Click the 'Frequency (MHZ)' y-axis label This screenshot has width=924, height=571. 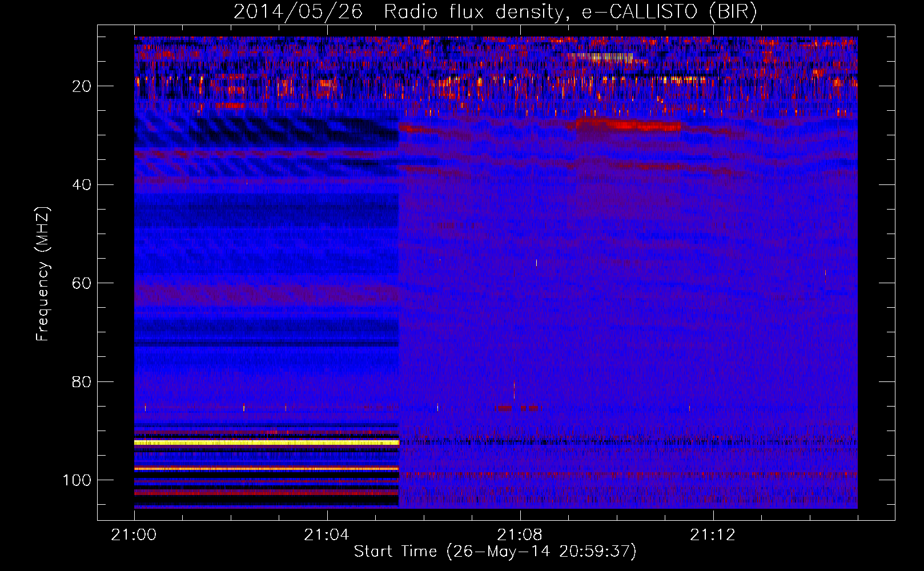43,274
